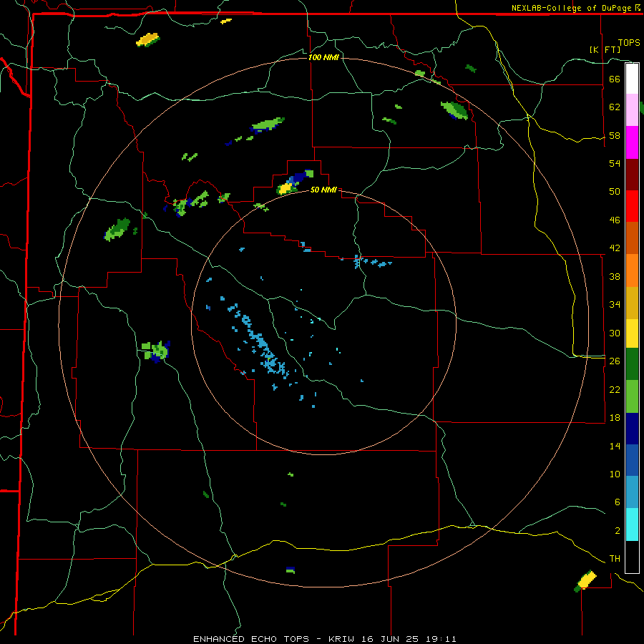Click the legend value 14
Viewport: 644px width, 644px height.
tap(615, 446)
